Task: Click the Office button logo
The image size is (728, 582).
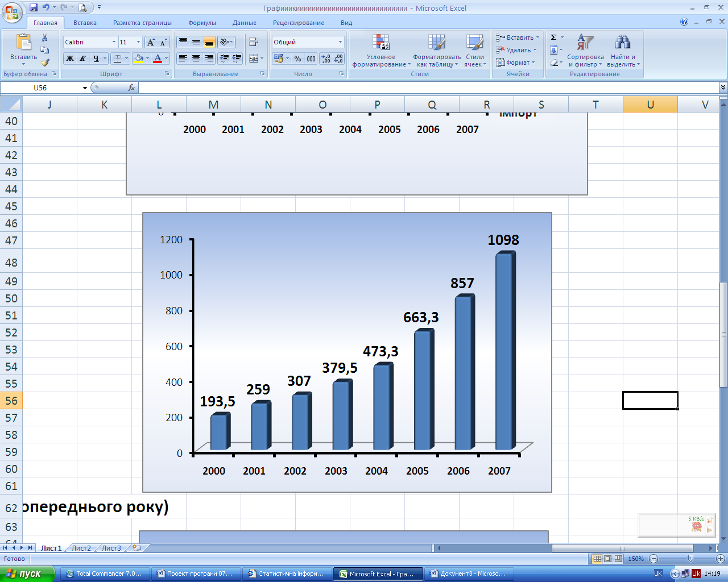Action: [x=11, y=12]
